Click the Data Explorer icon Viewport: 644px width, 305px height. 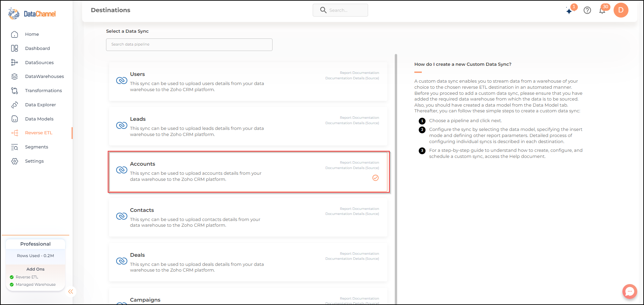15,105
